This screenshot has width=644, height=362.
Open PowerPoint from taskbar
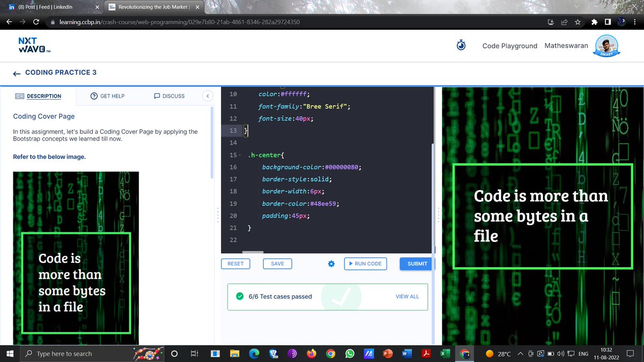point(387,354)
